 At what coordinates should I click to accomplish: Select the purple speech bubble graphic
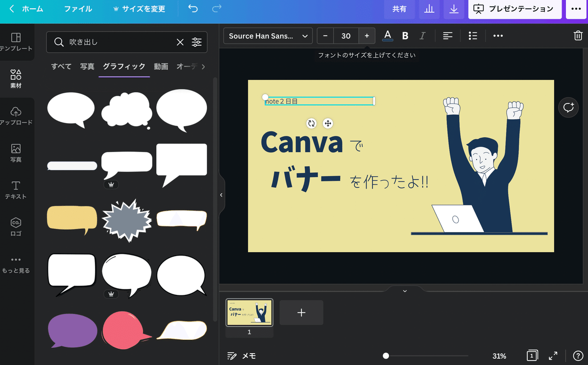[x=73, y=330]
